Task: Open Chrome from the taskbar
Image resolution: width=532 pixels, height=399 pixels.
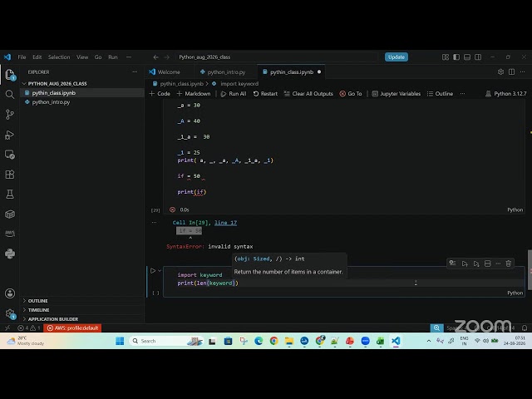Action: [x=273, y=341]
